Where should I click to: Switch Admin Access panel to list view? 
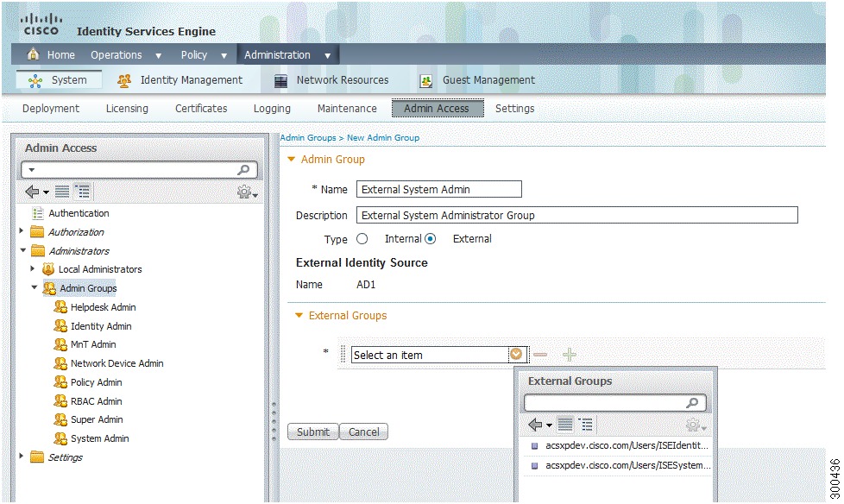[x=62, y=191]
